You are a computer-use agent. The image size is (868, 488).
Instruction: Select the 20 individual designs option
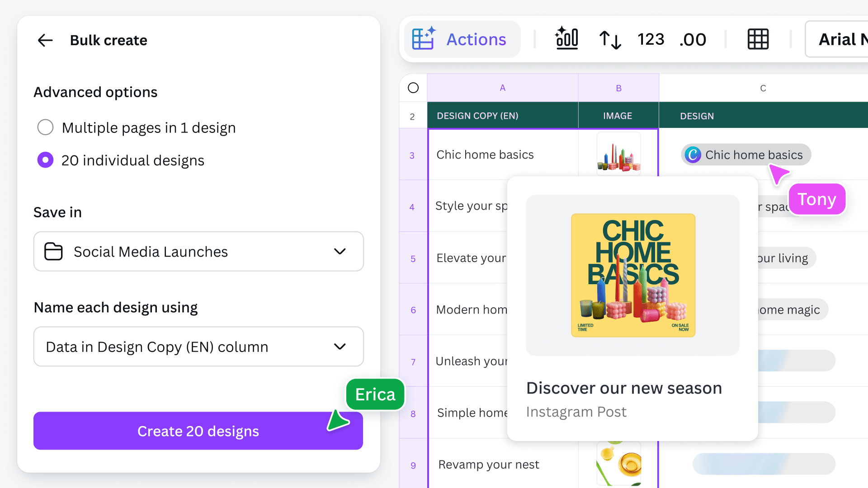click(45, 160)
